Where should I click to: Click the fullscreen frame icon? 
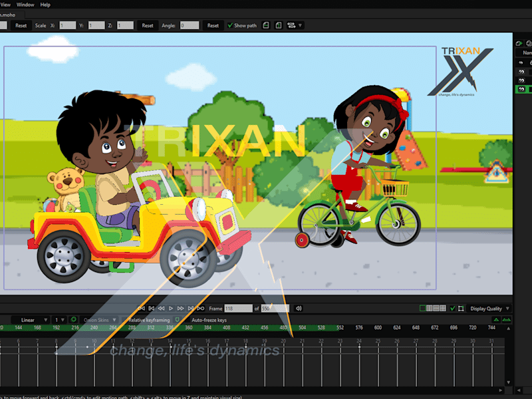[x=461, y=309]
